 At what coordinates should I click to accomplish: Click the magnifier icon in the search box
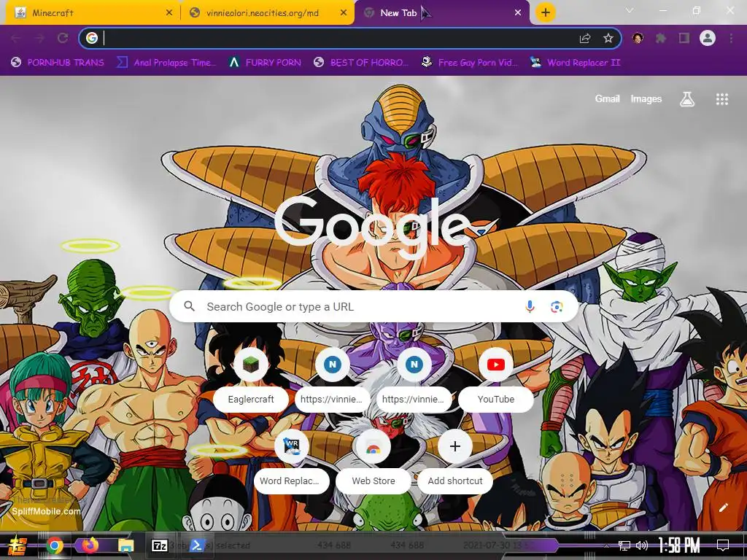(189, 306)
